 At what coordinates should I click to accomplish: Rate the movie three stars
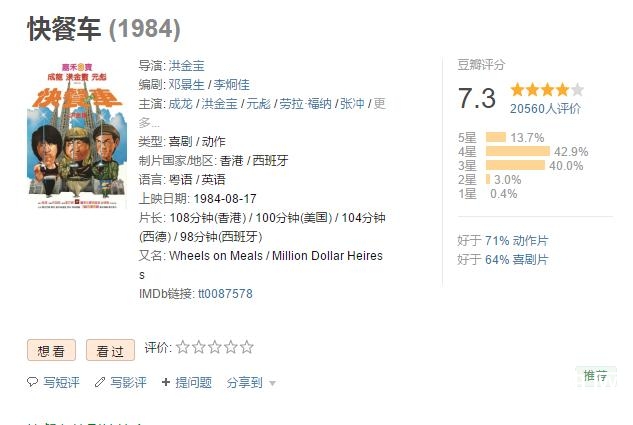click(x=214, y=348)
